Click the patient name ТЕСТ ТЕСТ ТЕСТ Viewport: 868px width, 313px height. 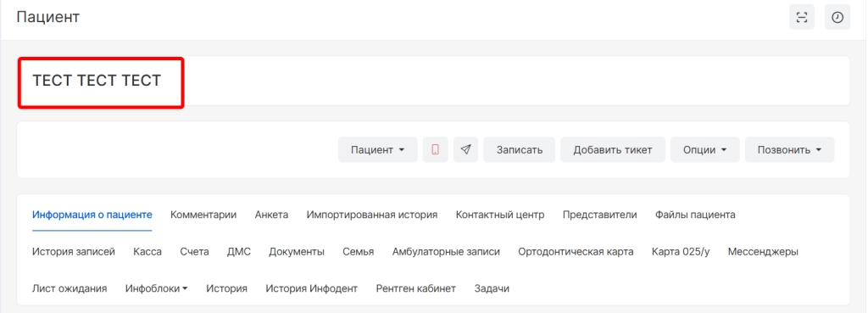[97, 81]
